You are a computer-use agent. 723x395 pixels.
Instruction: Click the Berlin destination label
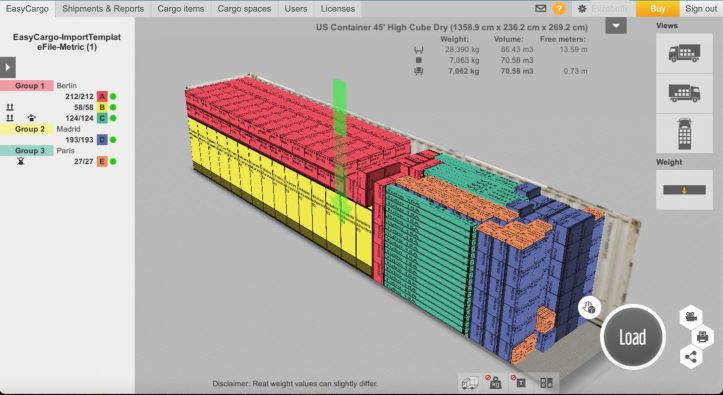pos(66,86)
